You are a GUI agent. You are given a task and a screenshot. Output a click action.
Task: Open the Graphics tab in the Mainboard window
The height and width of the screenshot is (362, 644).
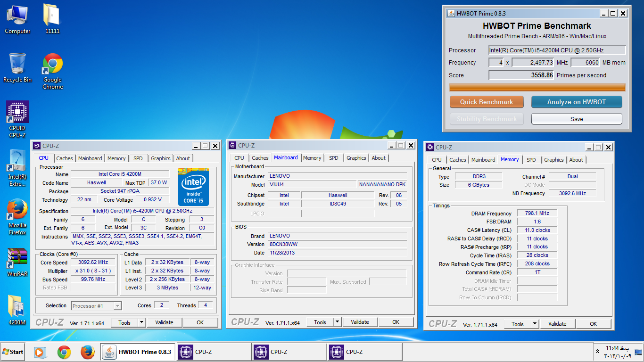pyautogui.click(x=356, y=158)
